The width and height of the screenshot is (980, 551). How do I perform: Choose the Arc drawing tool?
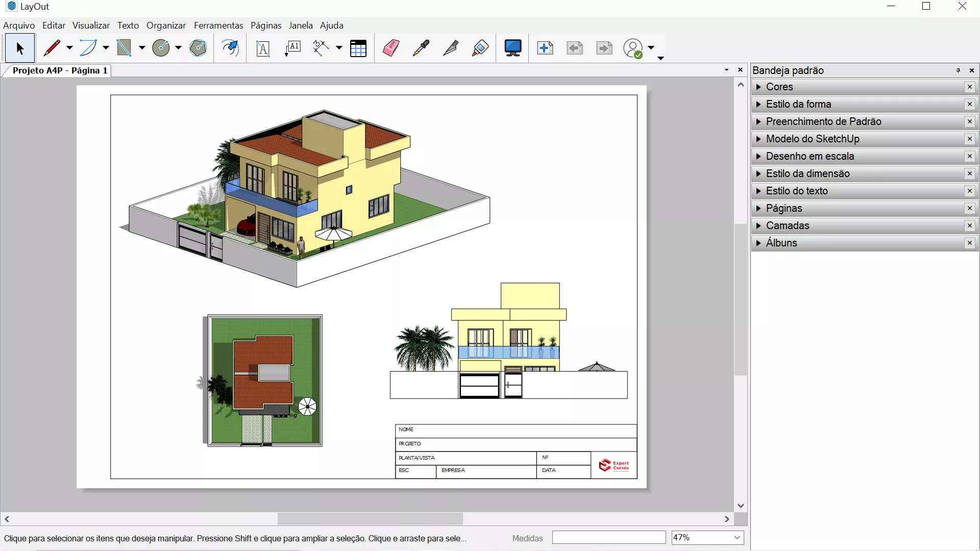click(88, 48)
